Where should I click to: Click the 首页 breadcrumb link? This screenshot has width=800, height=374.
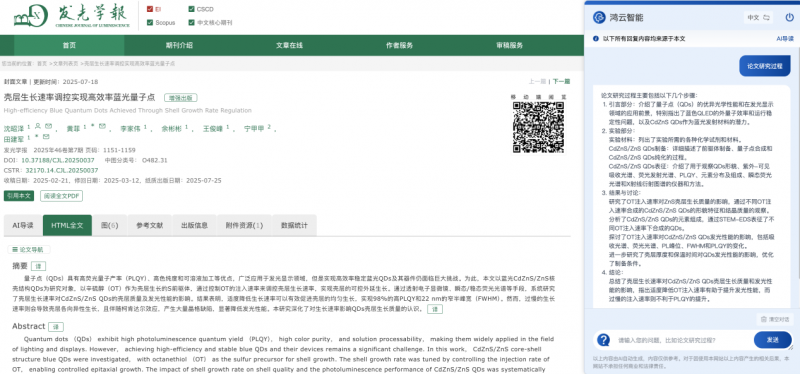[x=41, y=64]
